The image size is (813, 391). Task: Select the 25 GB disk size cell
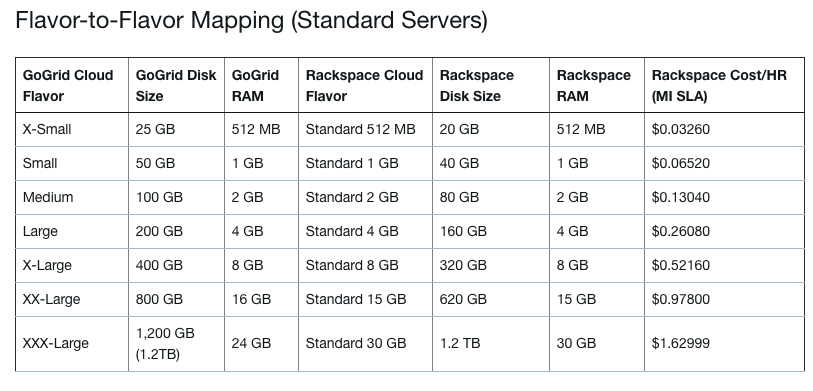point(176,130)
